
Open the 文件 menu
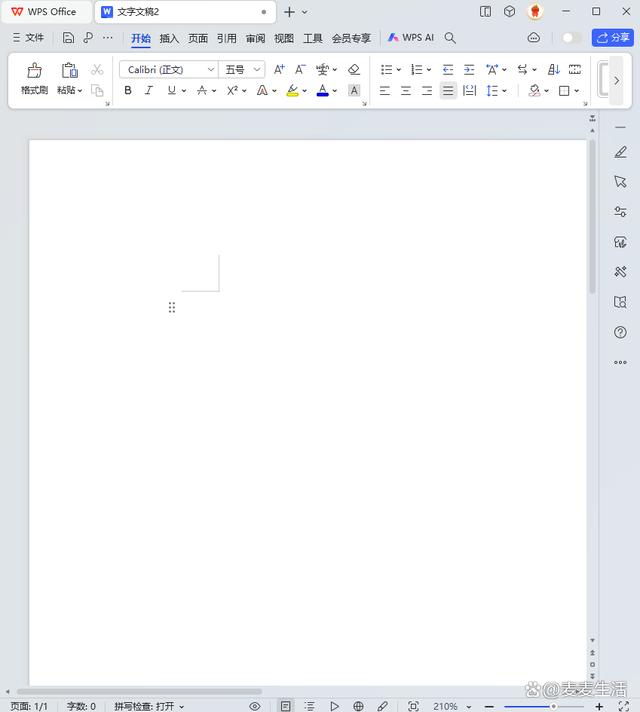point(28,38)
